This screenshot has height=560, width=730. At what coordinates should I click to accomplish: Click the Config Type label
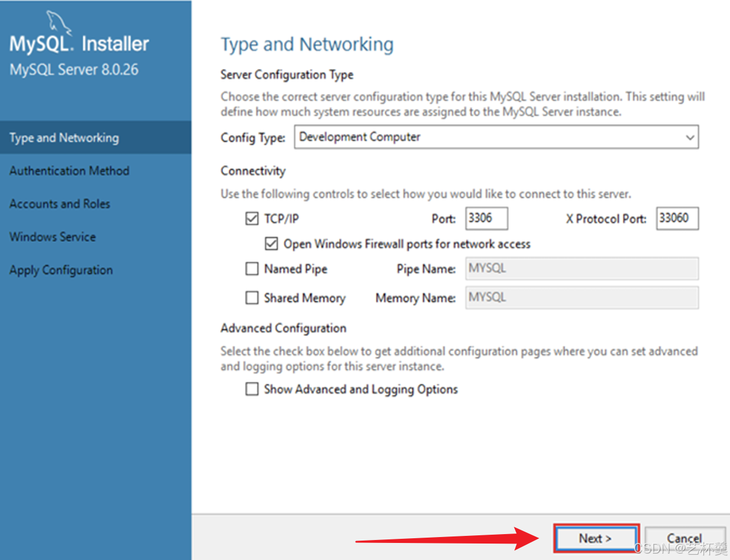[253, 137]
